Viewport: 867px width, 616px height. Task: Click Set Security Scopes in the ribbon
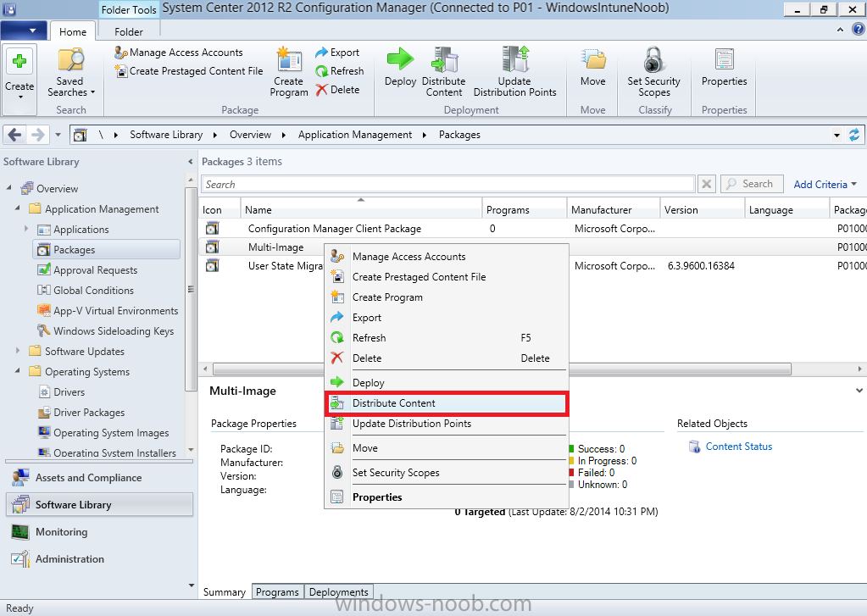pos(653,72)
